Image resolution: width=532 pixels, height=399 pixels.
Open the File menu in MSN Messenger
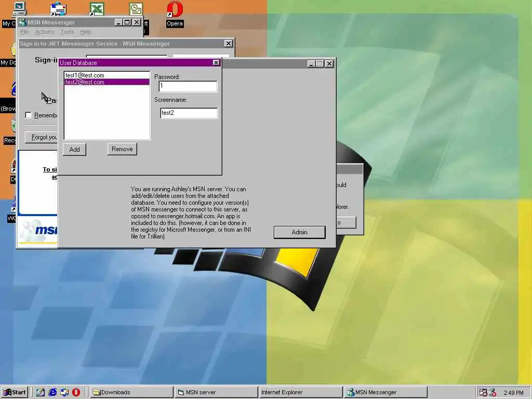24,32
